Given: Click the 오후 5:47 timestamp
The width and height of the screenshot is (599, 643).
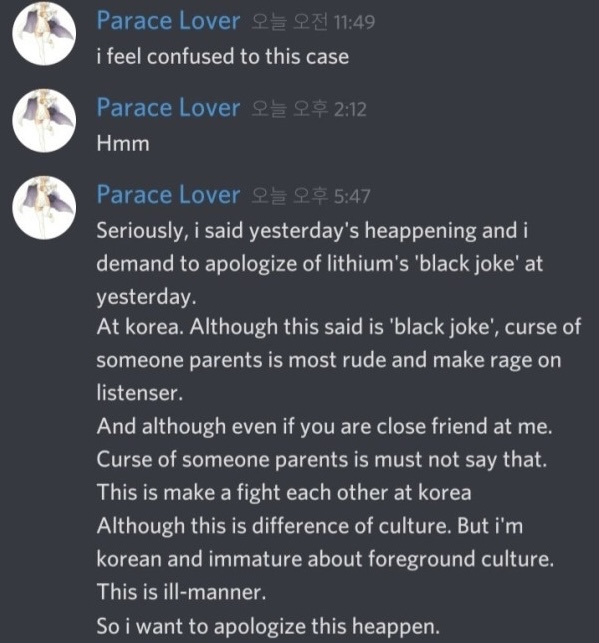Looking at the screenshot, I should pyautogui.click(x=311, y=196).
